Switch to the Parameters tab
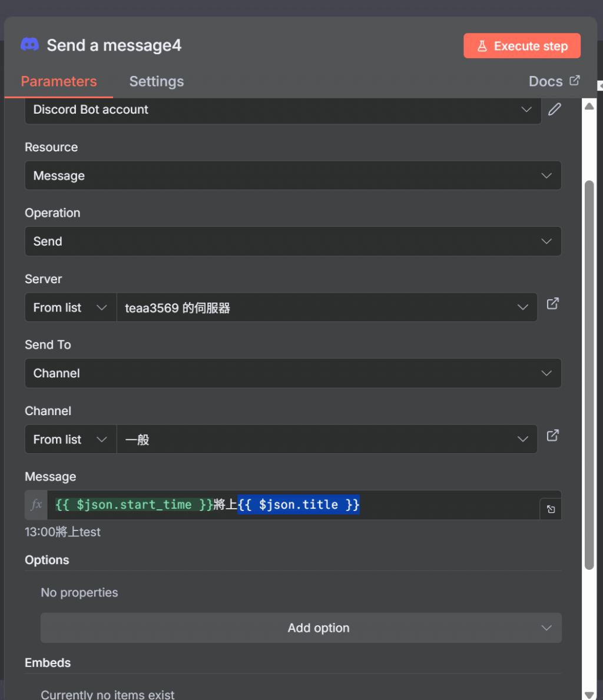Image resolution: width=603 pixels, height=700 pixels. click(58, 81)
